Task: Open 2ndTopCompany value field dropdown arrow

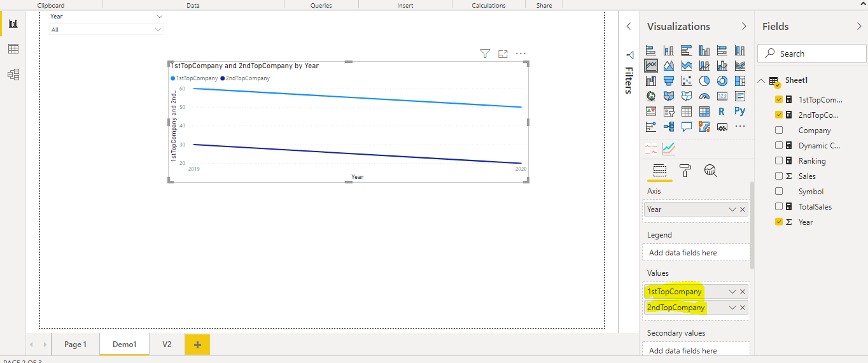Action: click(x=732, y=308)
